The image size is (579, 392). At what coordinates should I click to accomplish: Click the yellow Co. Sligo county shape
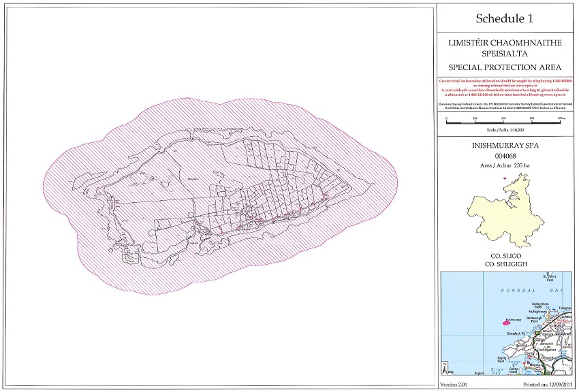507,214
